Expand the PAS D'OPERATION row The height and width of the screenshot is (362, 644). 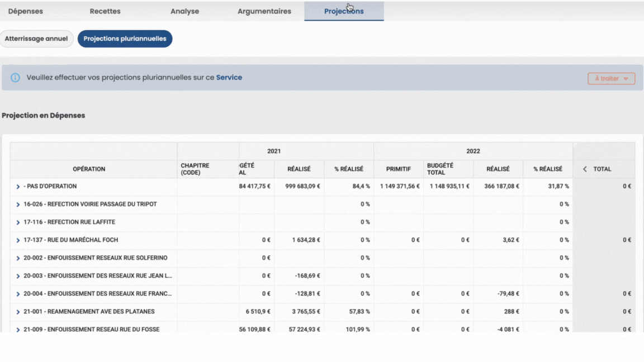tap(18, 187)
